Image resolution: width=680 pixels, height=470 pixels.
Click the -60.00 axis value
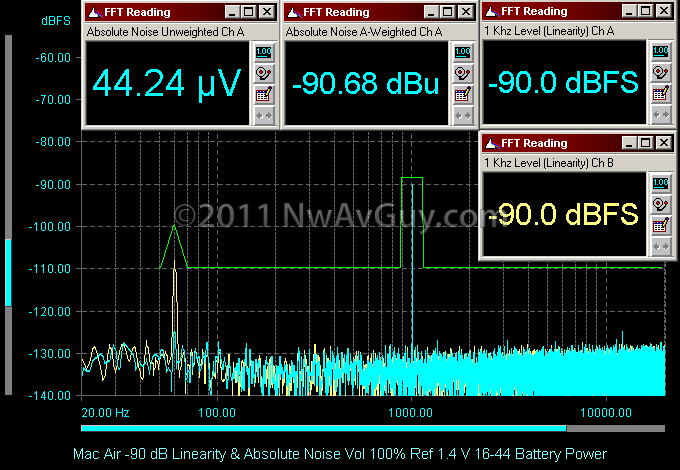pyautogui.click(x=53, y=58)
